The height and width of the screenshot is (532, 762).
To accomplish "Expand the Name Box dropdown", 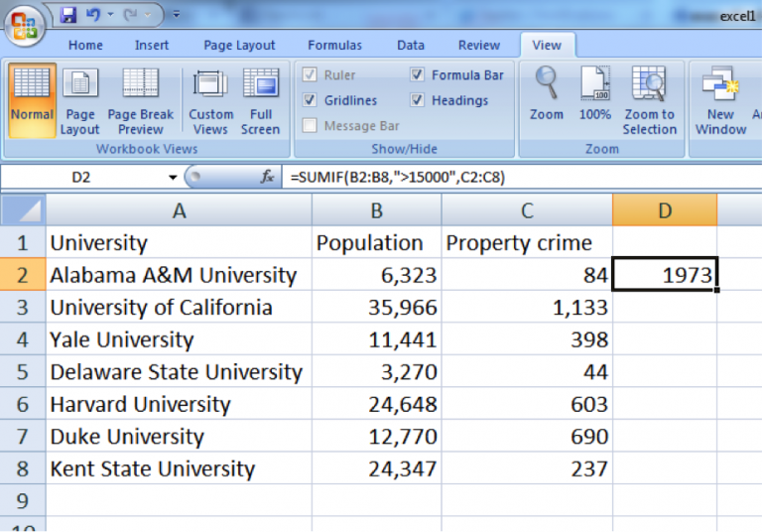I will (173, 177).
